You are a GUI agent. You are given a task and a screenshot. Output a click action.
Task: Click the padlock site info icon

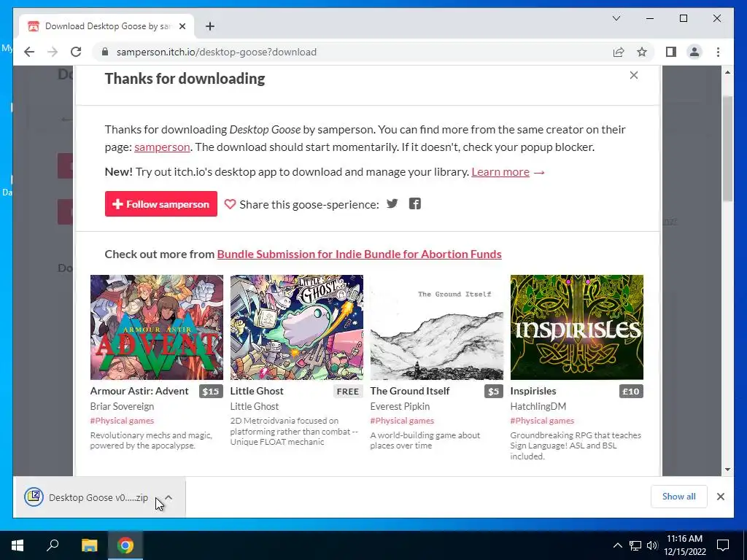pyautogui.click(x=105, y=52)
